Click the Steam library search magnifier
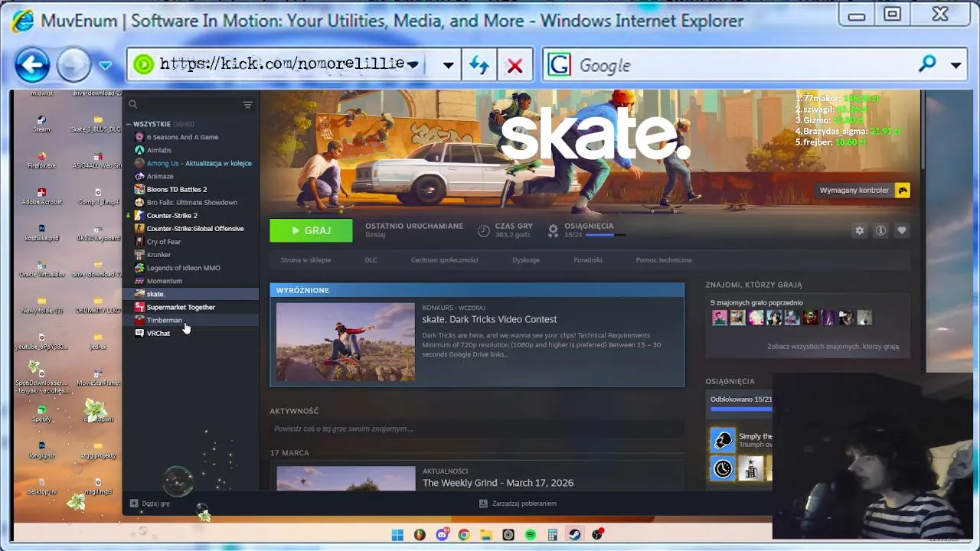 click(132, 105)
